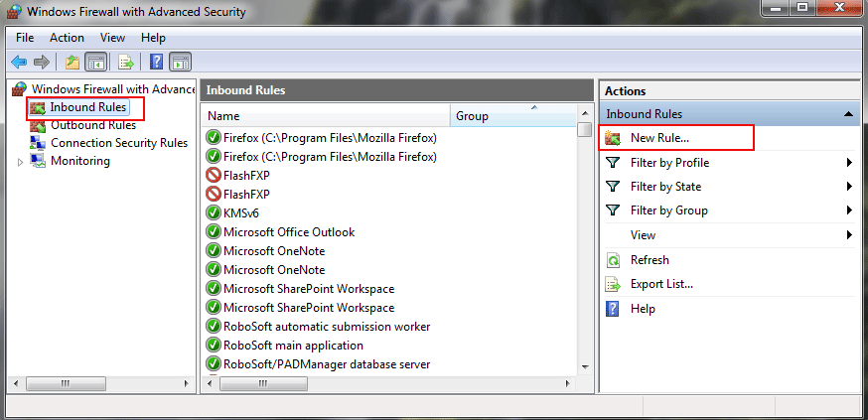Select Connection Security Rules node

click(119, 143)
